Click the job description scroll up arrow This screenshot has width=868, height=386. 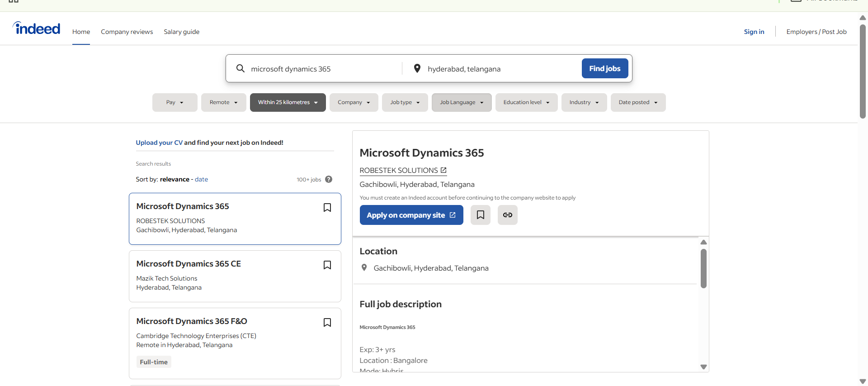tap(703, 242)
